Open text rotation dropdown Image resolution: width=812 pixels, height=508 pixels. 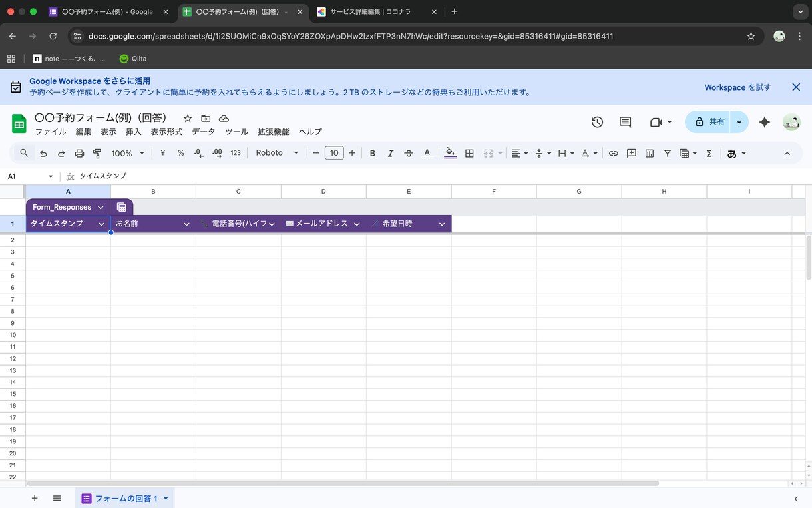[x=589, y=153]
